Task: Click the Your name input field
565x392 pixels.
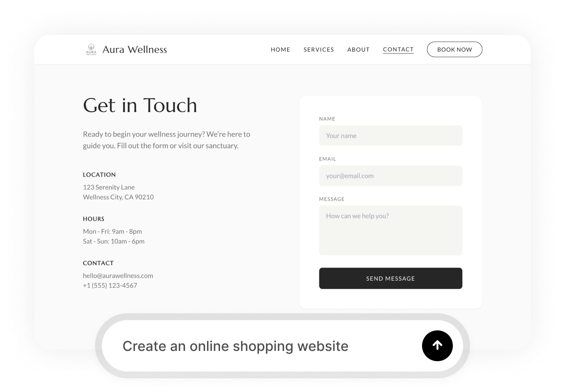Action: pos(390,135)
